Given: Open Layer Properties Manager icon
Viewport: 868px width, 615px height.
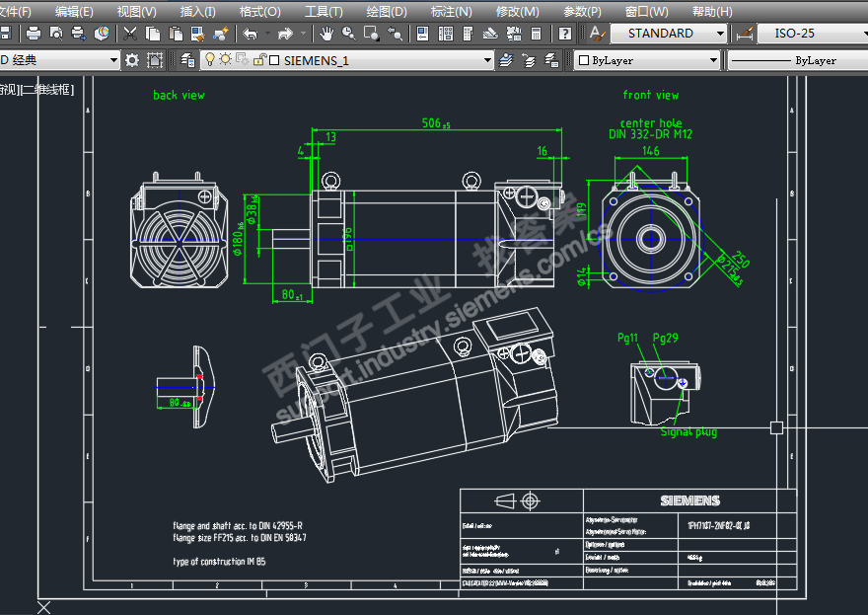Looking at the screenshot, I should pyautogui.click(x=188, y=60).
